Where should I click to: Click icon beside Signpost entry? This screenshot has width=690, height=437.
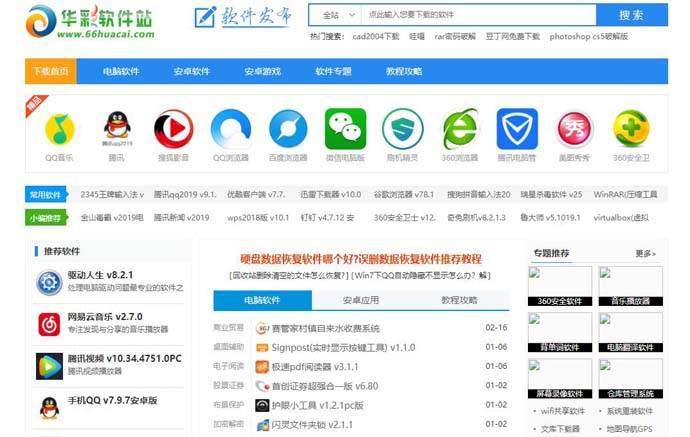click(262, 348)
